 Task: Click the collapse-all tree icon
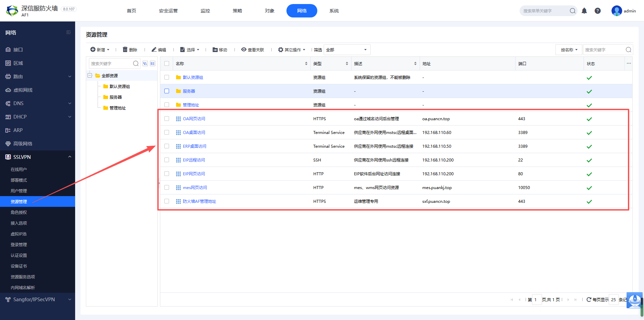153,63
